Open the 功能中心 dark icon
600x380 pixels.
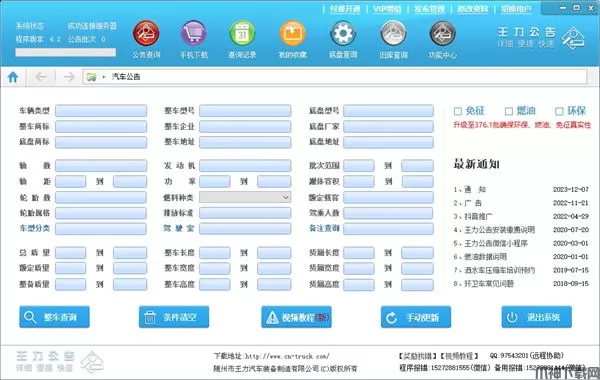tap(442, 33)
